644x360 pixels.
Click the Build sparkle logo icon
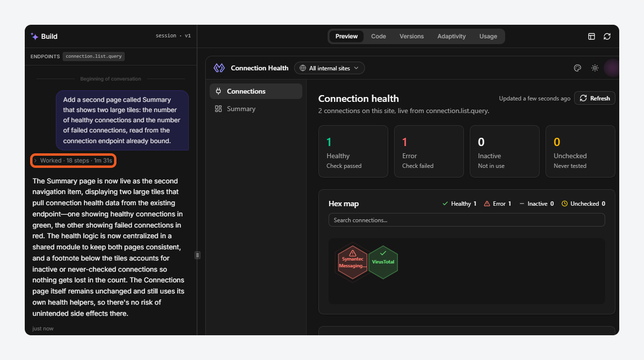pos(34,36)
